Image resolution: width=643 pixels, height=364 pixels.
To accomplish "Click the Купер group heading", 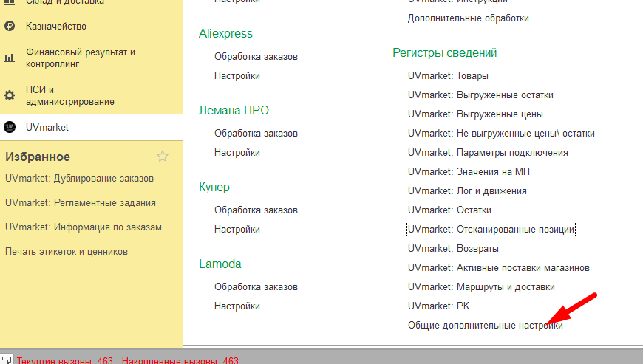I will 214,187.
